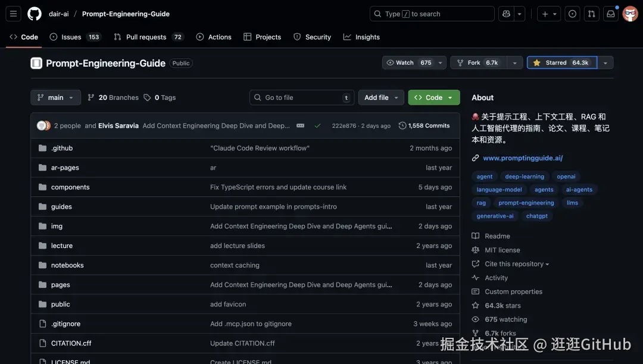Click the GitHub logo home icon
This screenshot has width=643, height=364.
(x=35, y=14)
